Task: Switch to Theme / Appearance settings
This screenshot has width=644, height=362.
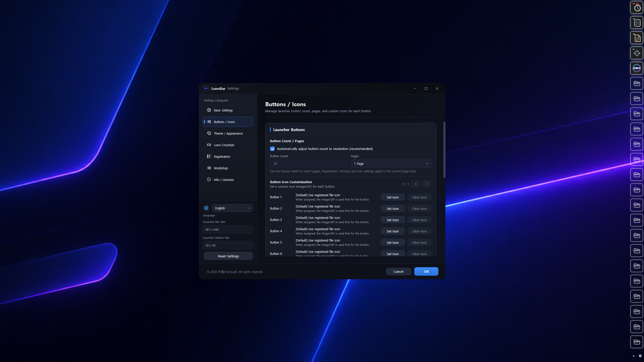Action: pos(228,133)
